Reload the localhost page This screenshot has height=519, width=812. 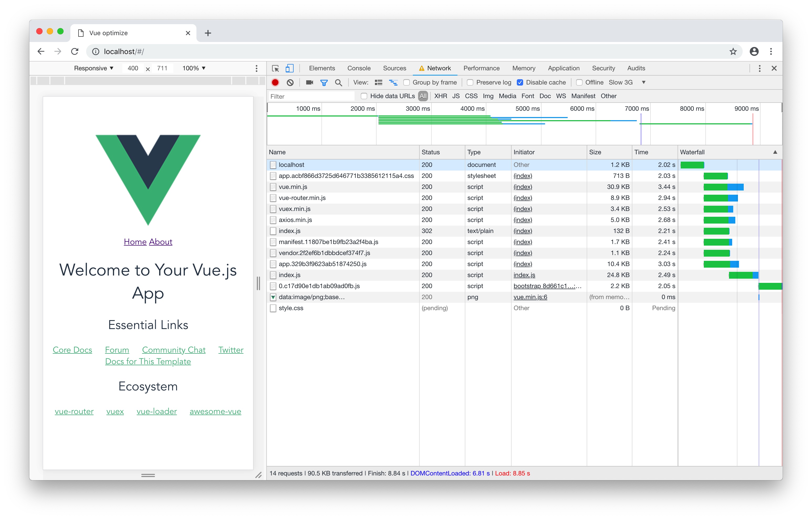click(x=75, y=52)
